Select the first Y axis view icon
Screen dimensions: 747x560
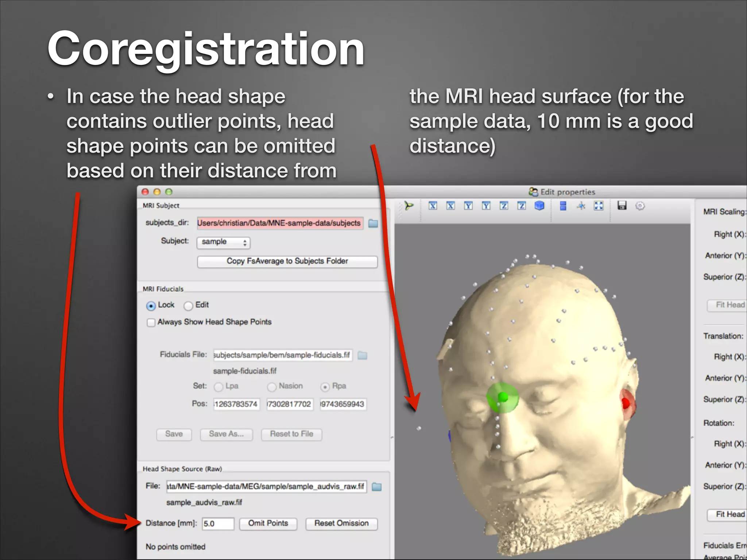pyautogui.click(x=468, y=206)
